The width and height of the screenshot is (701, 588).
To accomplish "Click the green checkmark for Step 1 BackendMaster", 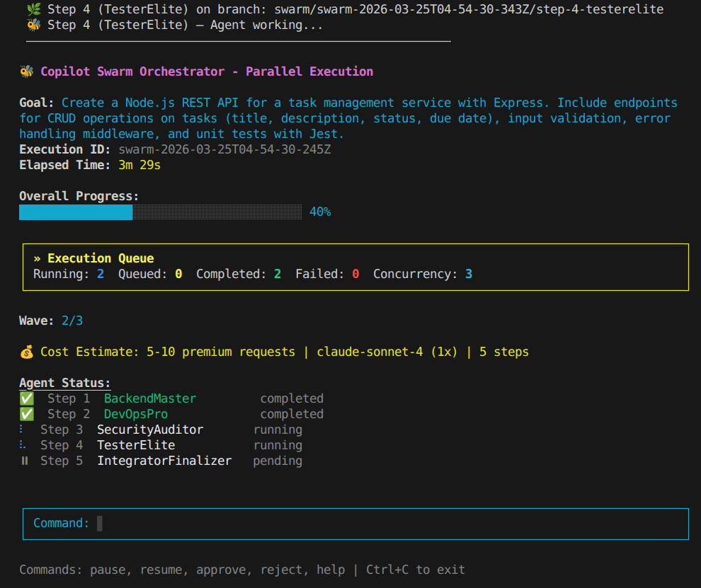I will click(25, 398).
